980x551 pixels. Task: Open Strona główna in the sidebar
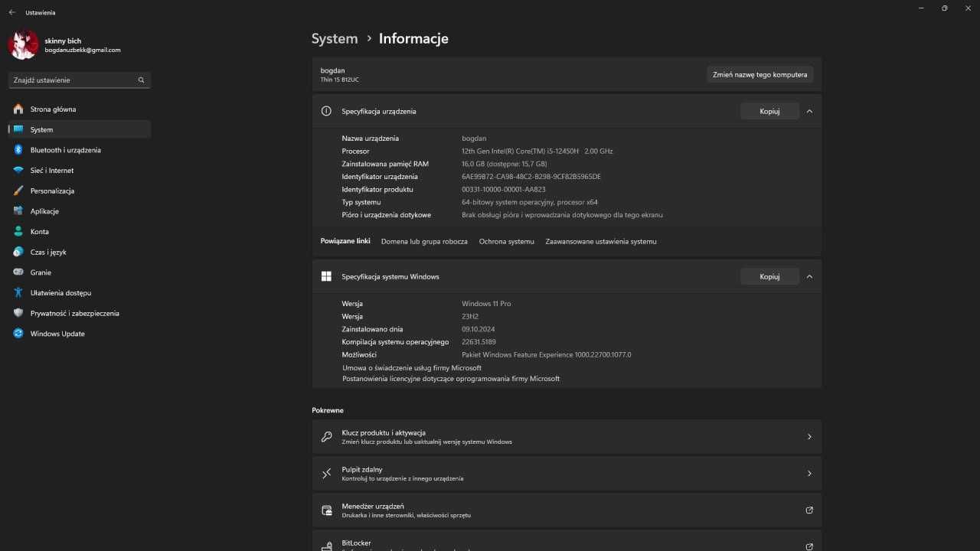tap(80, 109)
